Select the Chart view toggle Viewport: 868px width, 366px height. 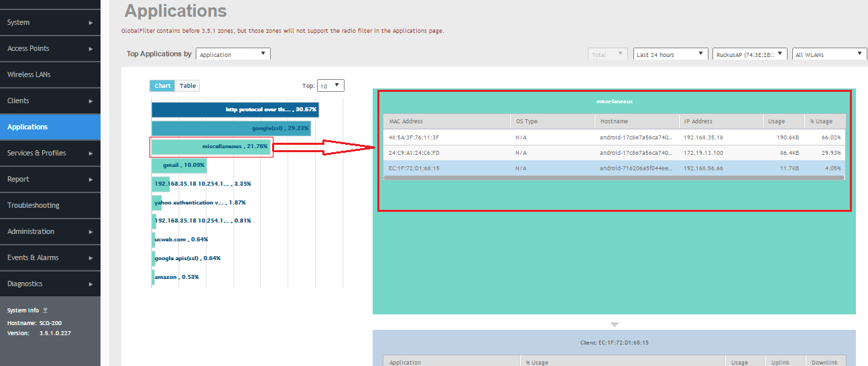point(163,86)
